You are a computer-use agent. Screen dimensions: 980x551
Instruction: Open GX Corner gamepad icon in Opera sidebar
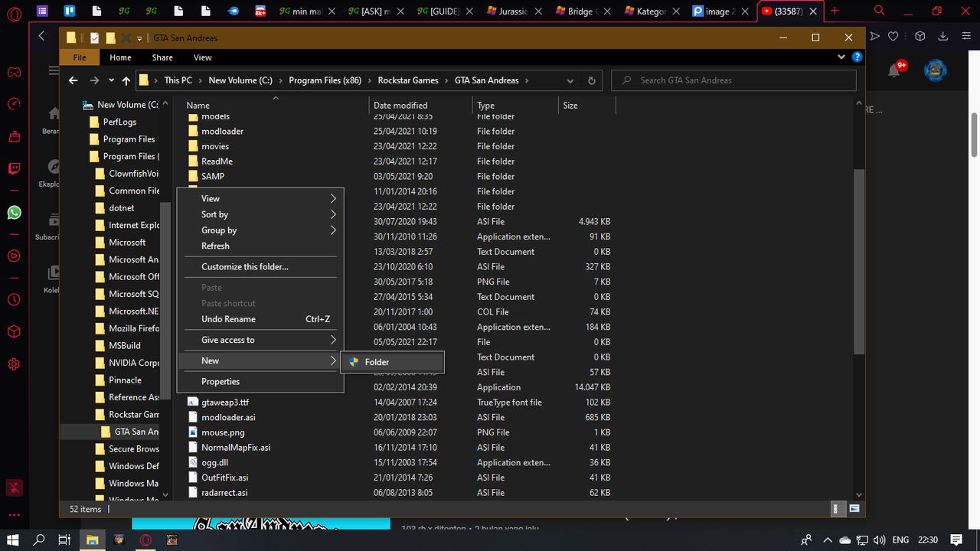click(14, 72)
